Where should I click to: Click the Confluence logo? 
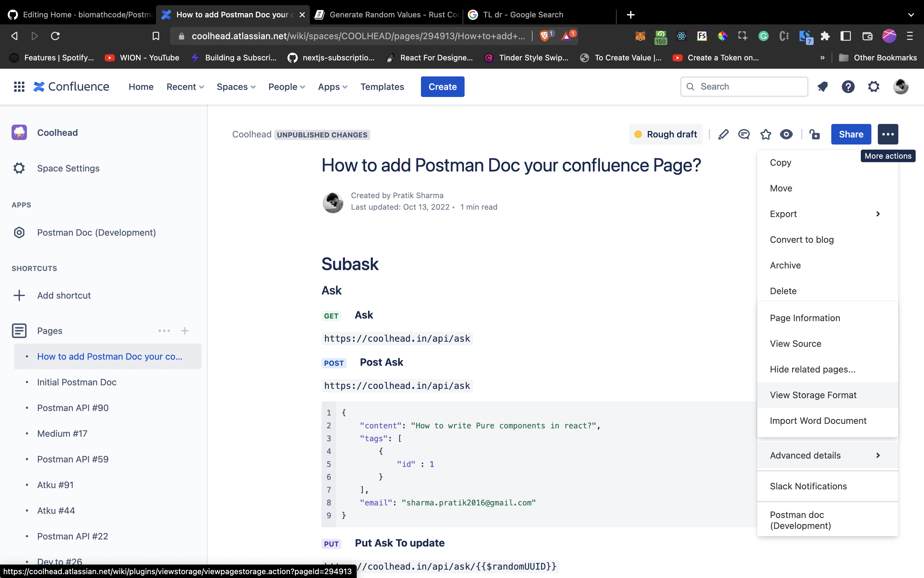tap(71, 87)
